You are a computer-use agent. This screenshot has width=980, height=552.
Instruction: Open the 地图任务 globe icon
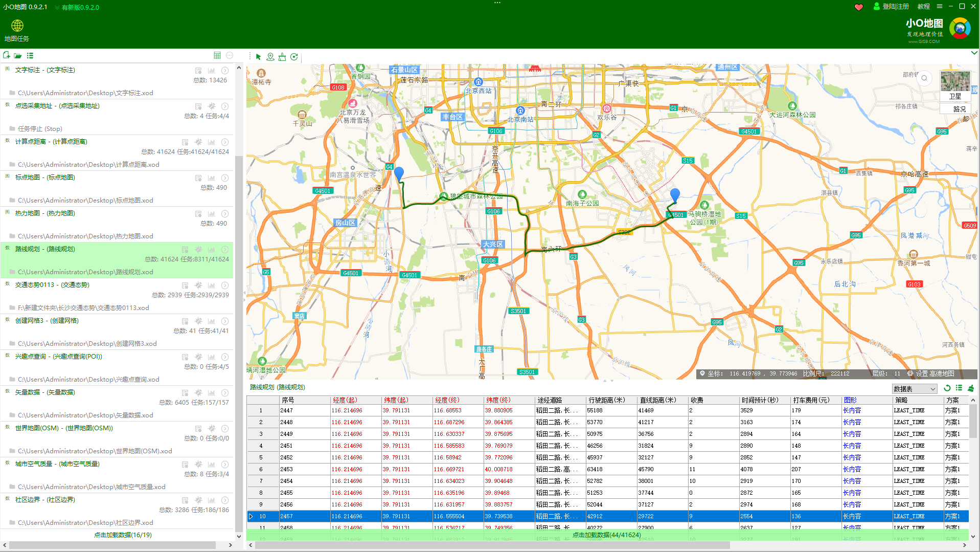click(17, 30)
